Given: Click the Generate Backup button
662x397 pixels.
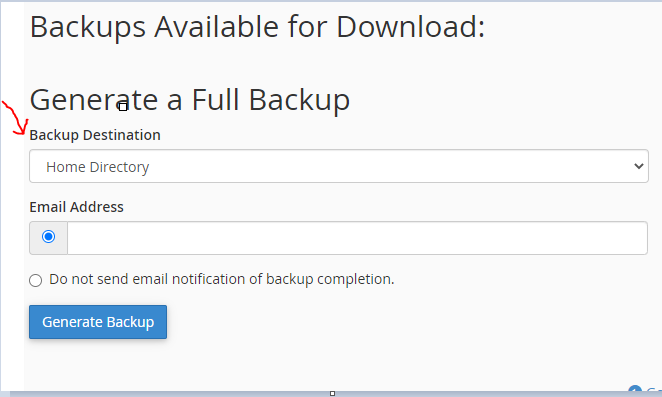Looking at the screenshot, I should click(x=98, y=322).
